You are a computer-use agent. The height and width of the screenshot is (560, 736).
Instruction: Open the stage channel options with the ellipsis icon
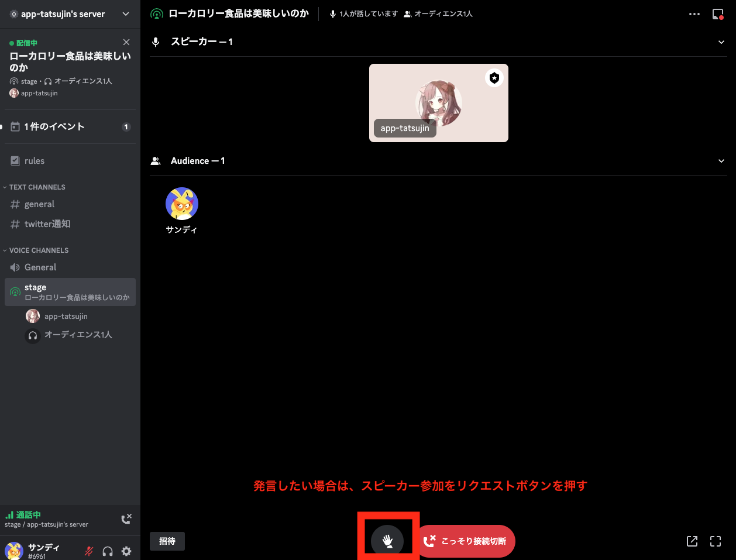[694, 13]
